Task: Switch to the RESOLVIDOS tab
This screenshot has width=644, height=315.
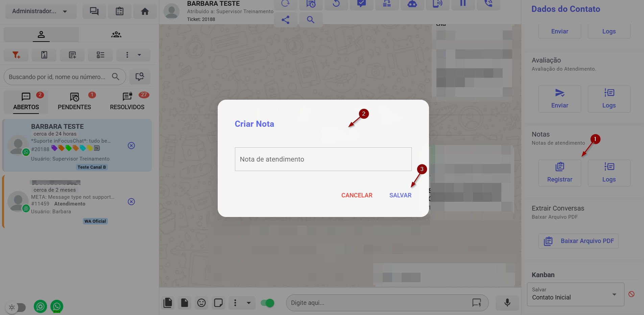Action: [127, 101]
